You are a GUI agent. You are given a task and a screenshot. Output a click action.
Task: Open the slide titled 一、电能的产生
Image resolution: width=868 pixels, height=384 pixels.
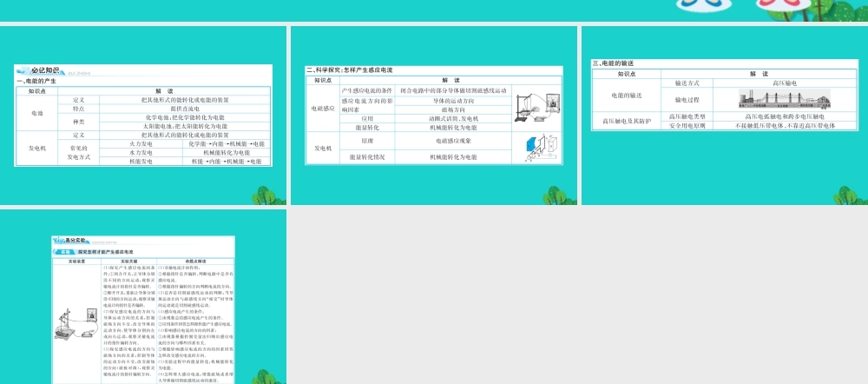(x=143, y=116)
